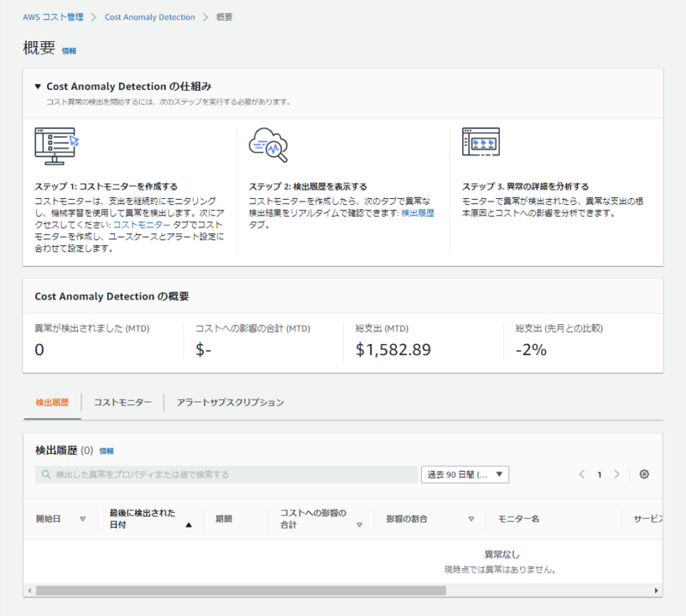Sort by 最後に検出された日付 column arrow

189,525
